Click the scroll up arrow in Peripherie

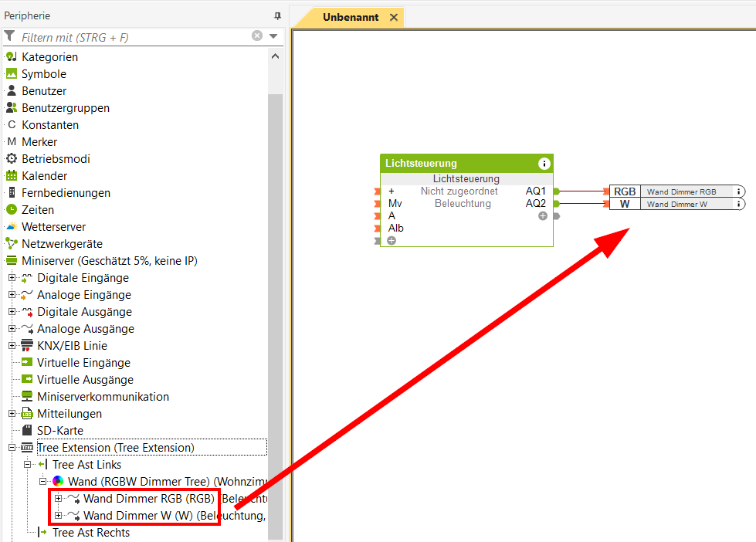275,56
